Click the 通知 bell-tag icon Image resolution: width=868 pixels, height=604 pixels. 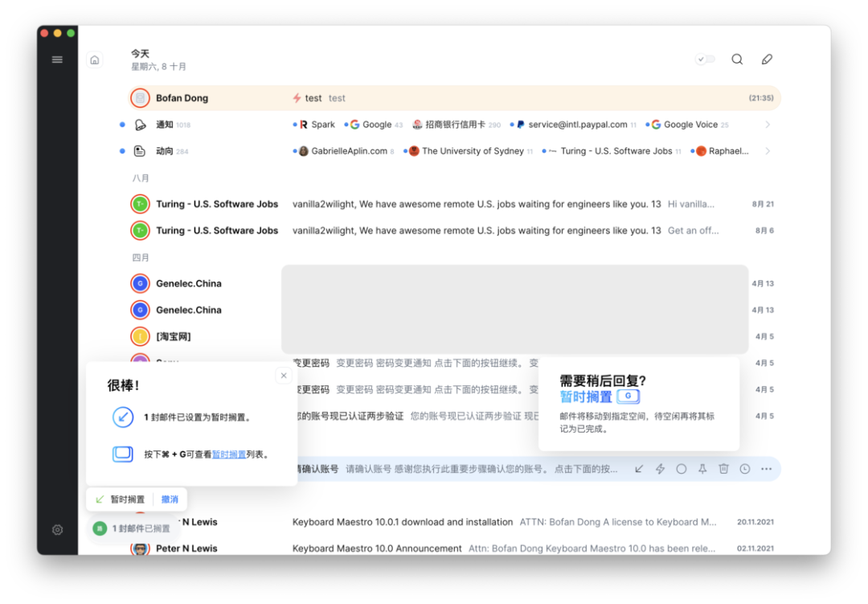140,125
